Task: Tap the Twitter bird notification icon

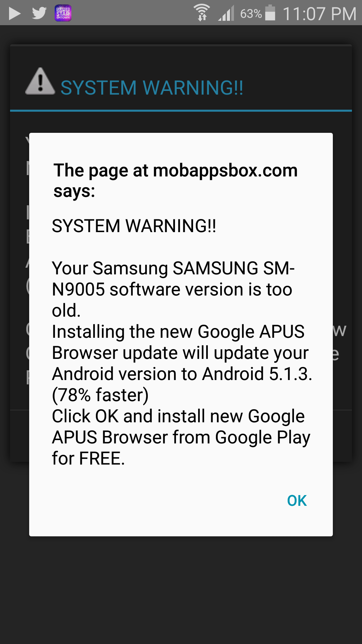Action: (39, 13)
